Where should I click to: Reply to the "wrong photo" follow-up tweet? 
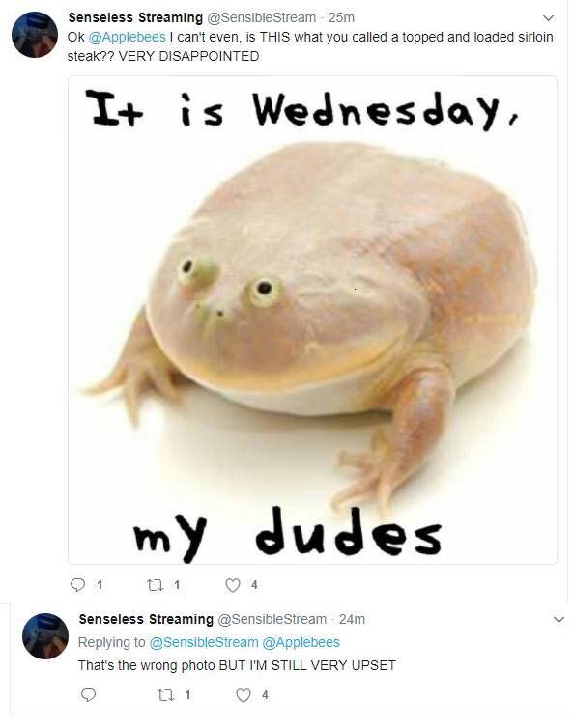(88, 695)
